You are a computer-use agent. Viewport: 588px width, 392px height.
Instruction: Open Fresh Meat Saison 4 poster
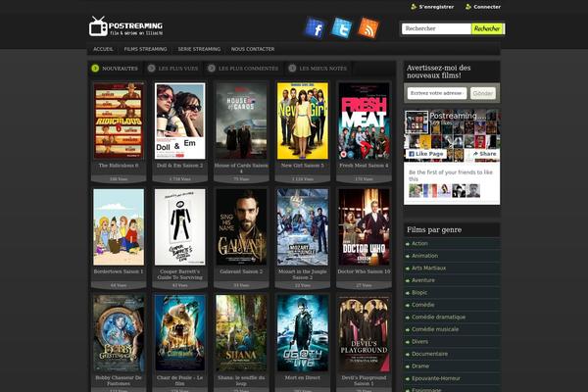tap(364, 121)
